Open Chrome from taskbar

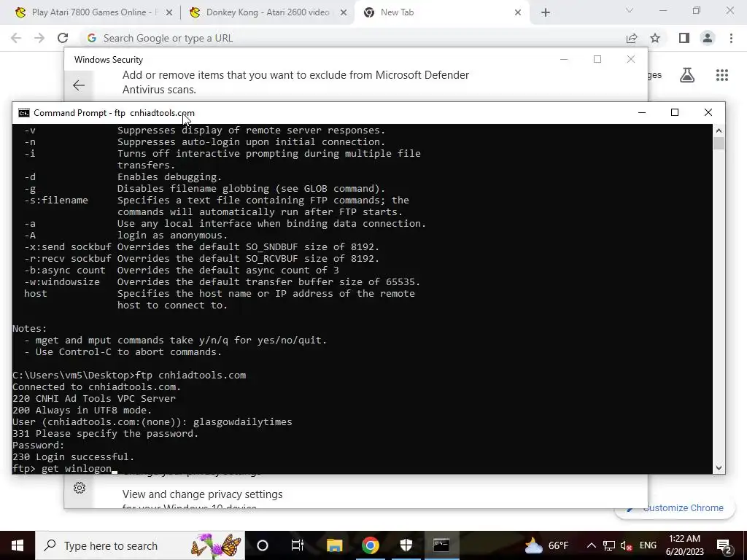pyautogui.click(x=370, y=545)
